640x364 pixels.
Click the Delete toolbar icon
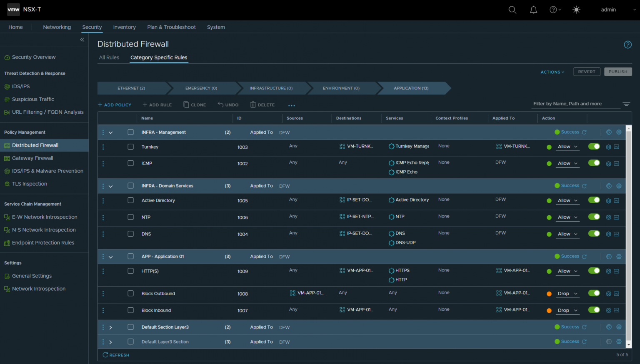(x=262, y=105)
